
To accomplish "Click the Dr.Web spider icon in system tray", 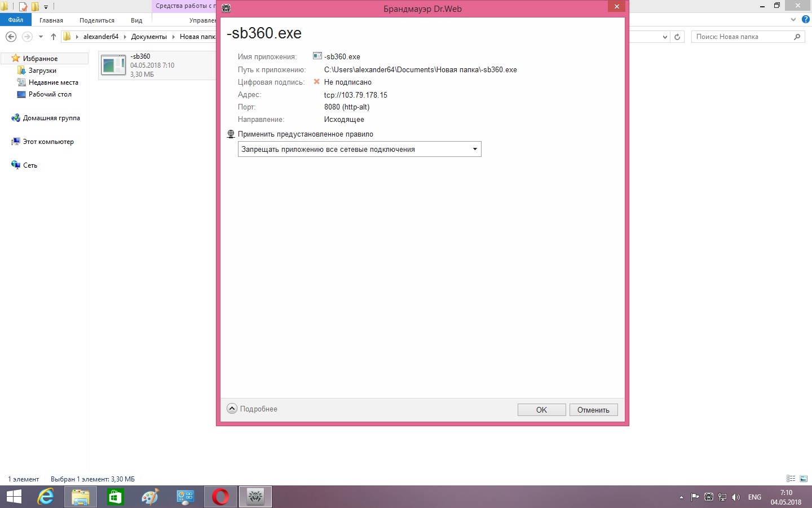I will [709, 497].
